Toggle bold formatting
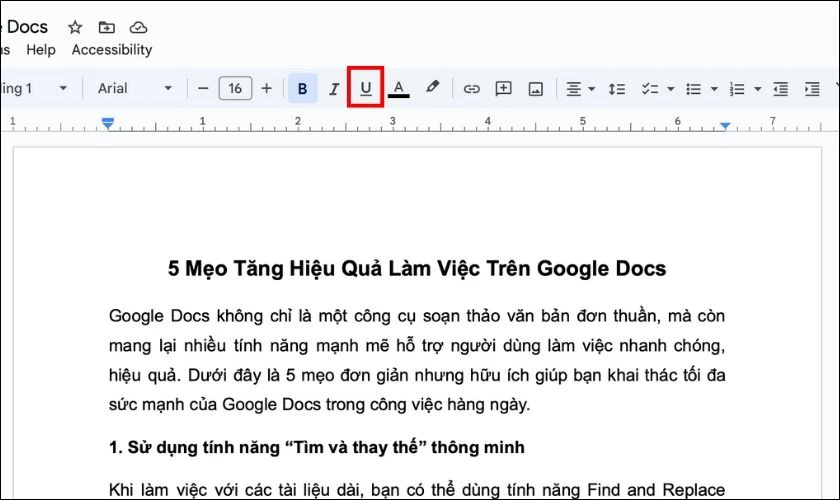 click(x=303, y=88)
